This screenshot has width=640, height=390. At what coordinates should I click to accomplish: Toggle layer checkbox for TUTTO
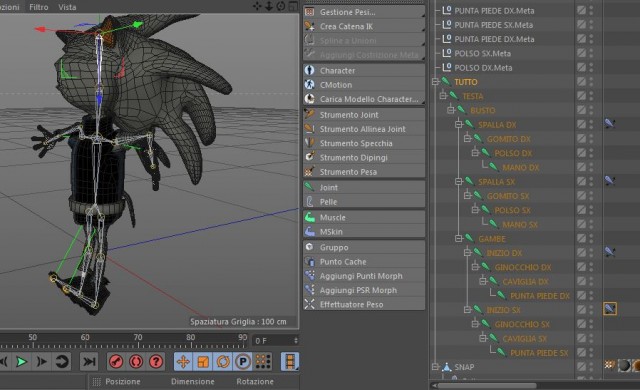click(581, 82)
